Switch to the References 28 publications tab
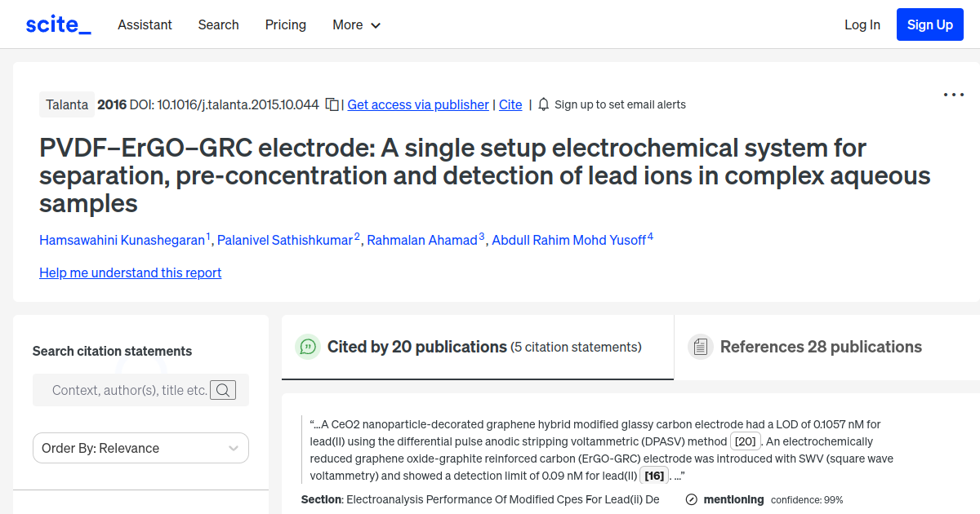 820,347
